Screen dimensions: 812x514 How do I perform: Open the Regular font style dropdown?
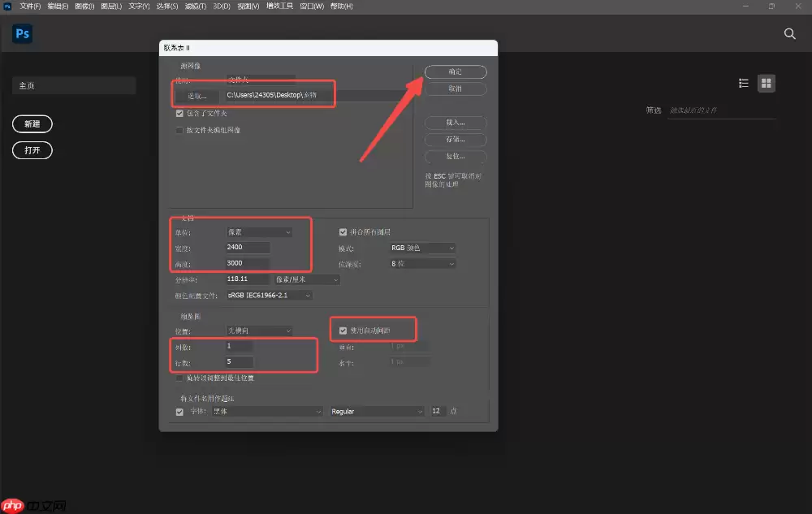point(377,411)
